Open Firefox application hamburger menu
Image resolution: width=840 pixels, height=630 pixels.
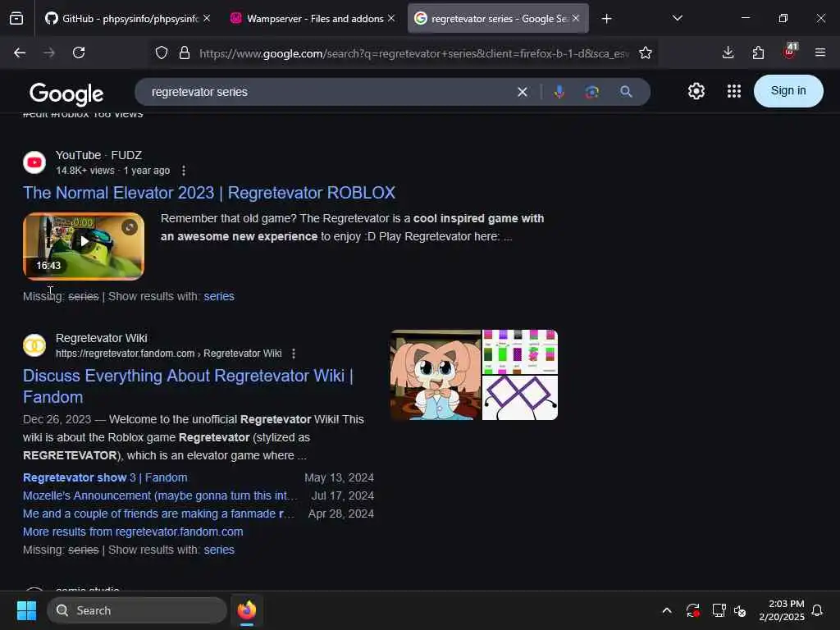click(x=819, y=52)
